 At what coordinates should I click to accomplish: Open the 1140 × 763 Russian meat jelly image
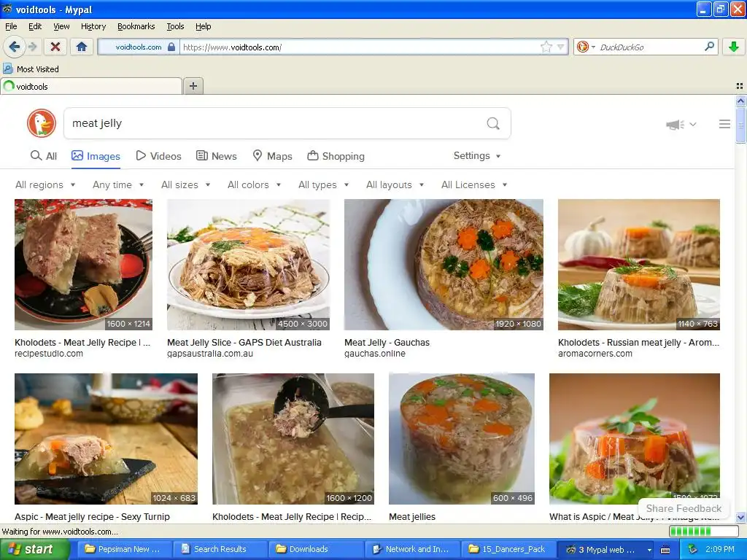pos(639,264)
